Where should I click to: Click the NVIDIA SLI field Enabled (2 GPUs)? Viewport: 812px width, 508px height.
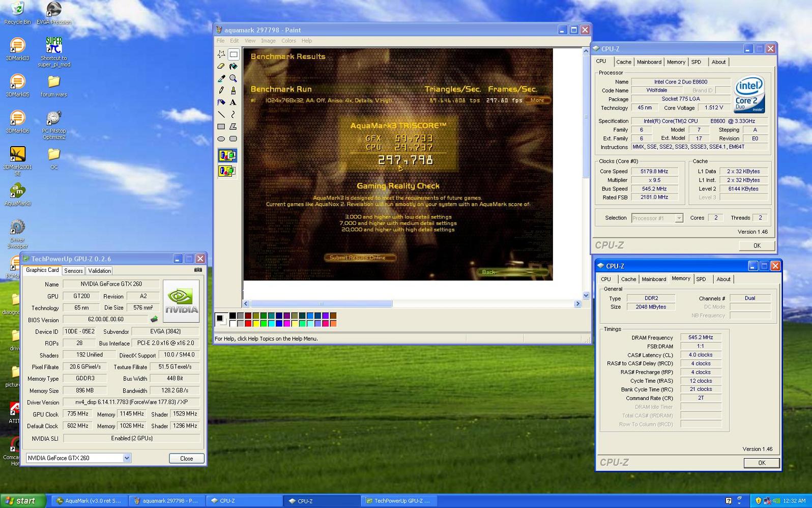click(x=131, y=438)
